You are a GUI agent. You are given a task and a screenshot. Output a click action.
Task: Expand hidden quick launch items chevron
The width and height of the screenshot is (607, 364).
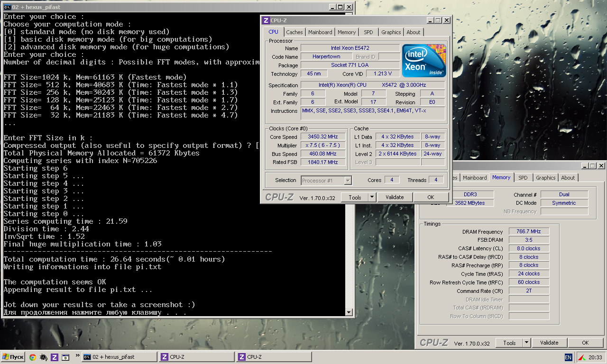[77, 355]
